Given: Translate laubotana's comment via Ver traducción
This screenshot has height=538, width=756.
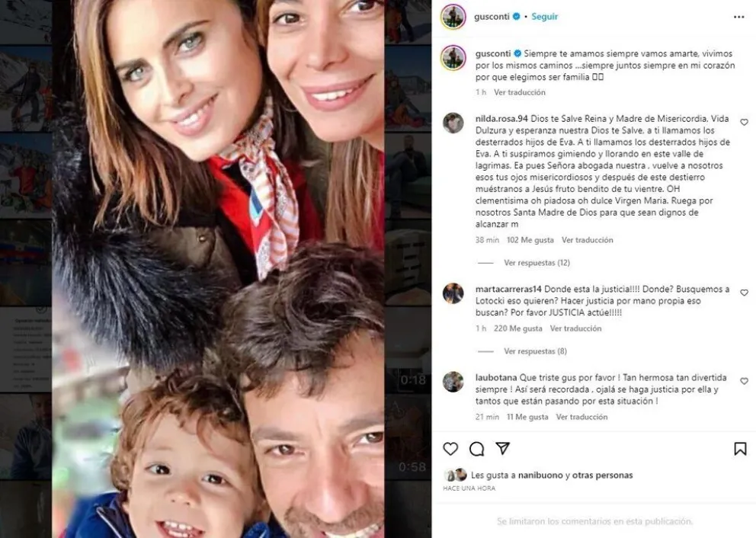Looking at the screenshot, I should (581, 417).
